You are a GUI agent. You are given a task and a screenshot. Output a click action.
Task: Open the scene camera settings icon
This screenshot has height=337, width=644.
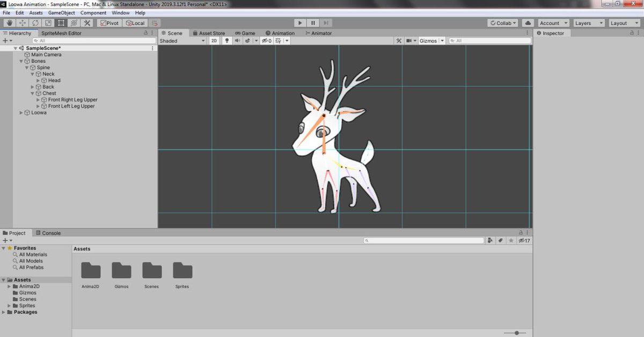click(409, 41)
